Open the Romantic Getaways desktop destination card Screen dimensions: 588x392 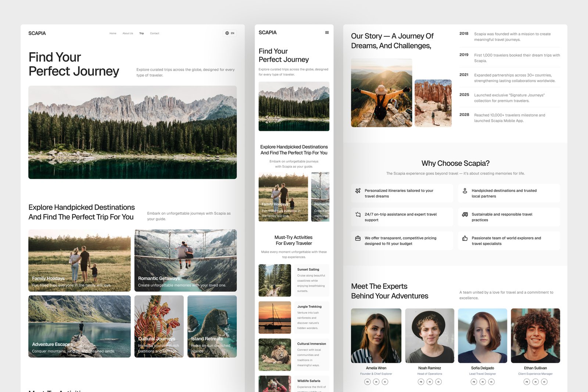[186, 260]
